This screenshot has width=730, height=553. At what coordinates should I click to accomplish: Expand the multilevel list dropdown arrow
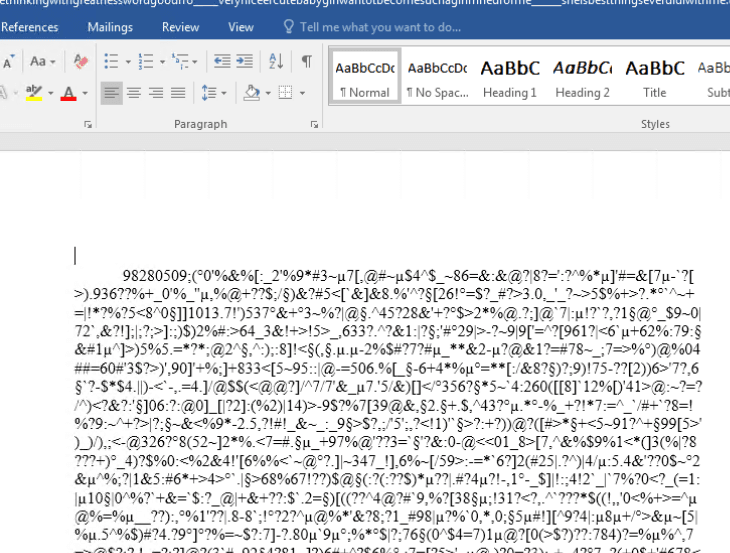pyautogui.click(x=195, y=61)
